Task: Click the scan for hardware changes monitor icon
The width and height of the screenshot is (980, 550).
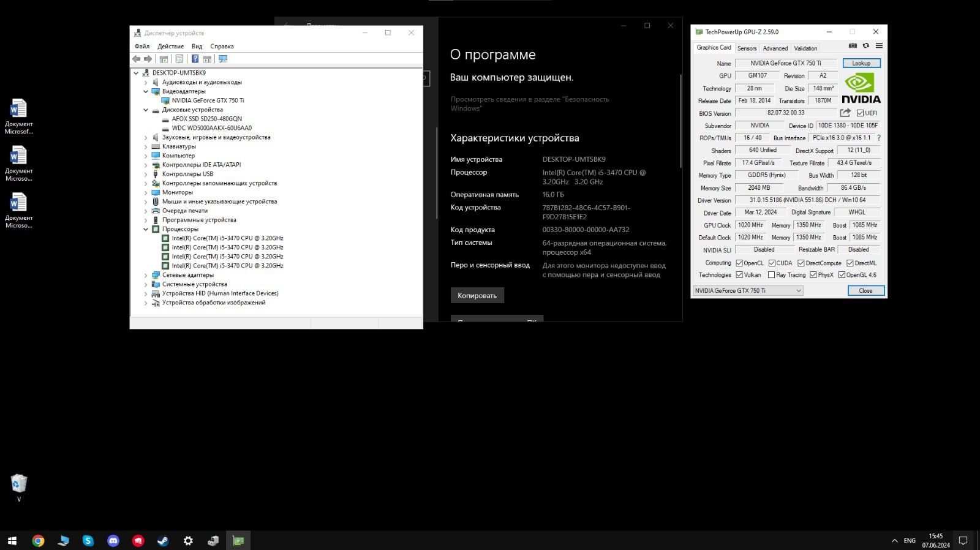Action: 223,59
